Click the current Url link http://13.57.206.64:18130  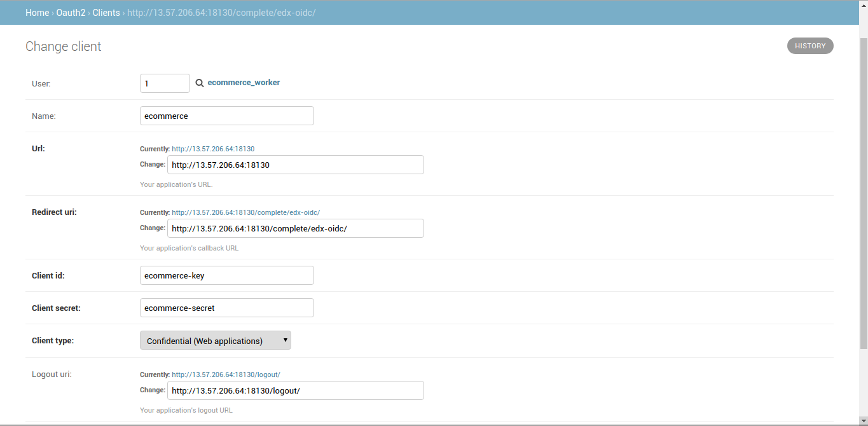pyautogui.click(x=213, y=148)
